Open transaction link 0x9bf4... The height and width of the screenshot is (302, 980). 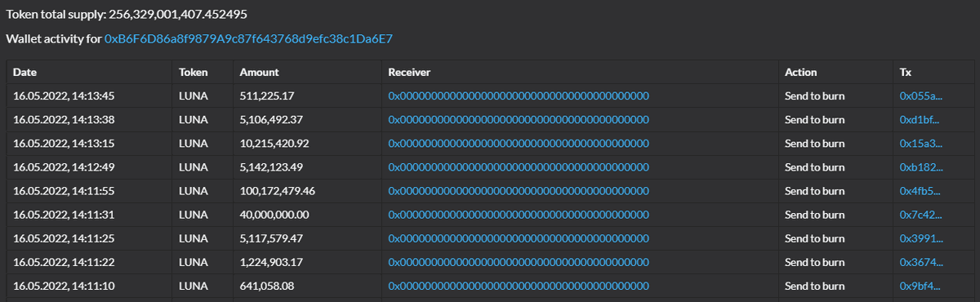920,286
